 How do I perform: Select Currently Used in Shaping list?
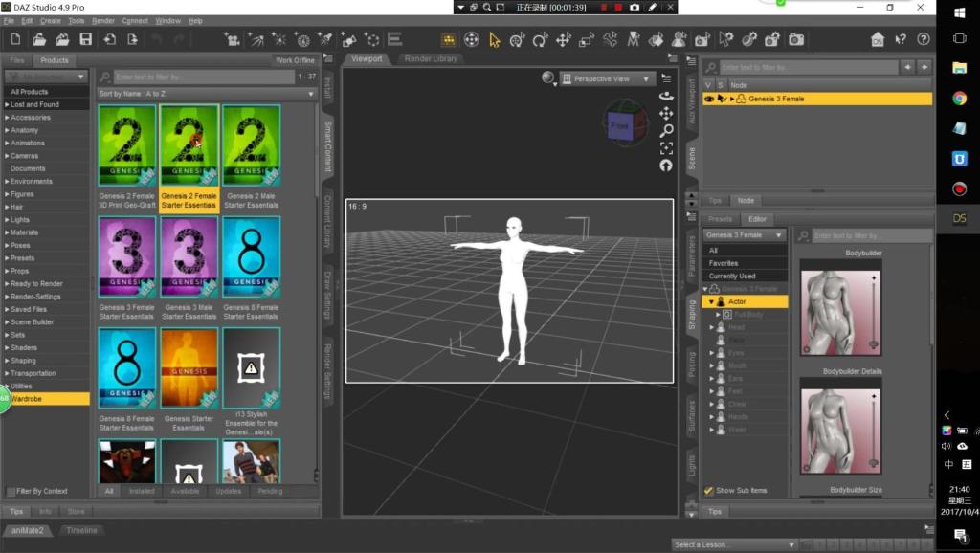tap(744, 276)
